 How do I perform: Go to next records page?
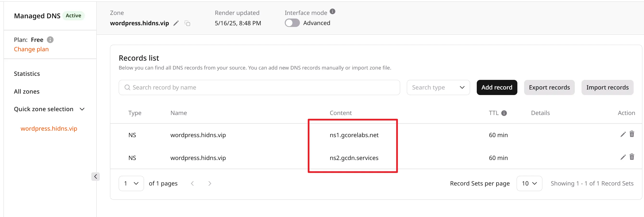(210, 184)
